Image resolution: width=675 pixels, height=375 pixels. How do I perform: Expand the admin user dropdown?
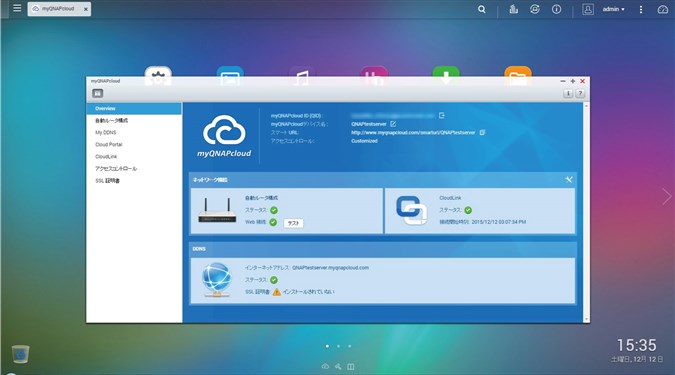pos(613,9)
